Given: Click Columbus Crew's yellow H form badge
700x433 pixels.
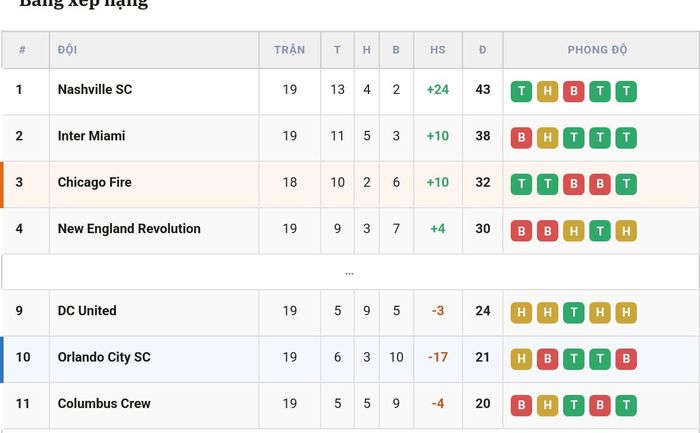Looking at the screenshot, I should (x=547, y=406).
